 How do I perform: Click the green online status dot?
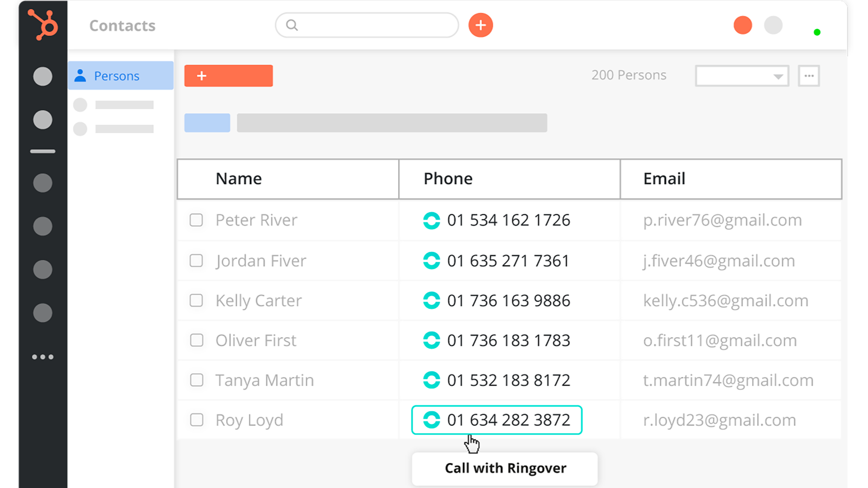pyautogui.click(x=816, y=32)
